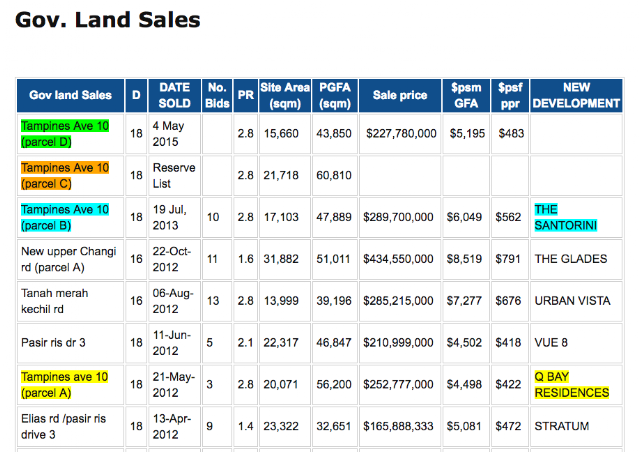The height and width of the screenshot is (452, 640).
Task: Click the 'Sale price' column header
Action: point(400,95)
